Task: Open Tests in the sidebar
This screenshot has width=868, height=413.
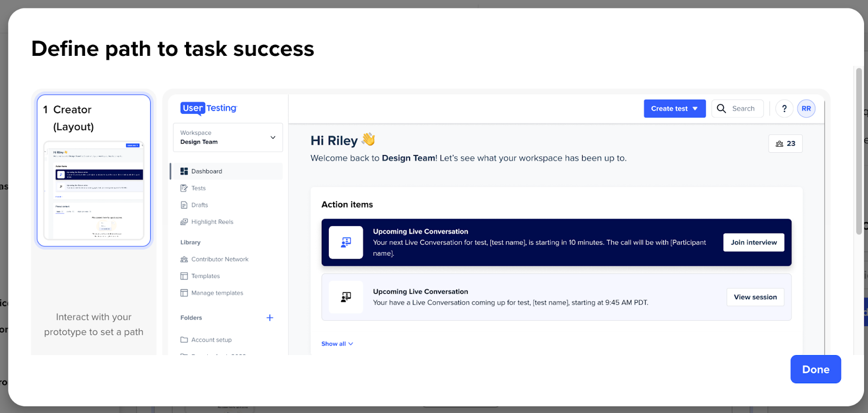Action: tap(199, 188)
